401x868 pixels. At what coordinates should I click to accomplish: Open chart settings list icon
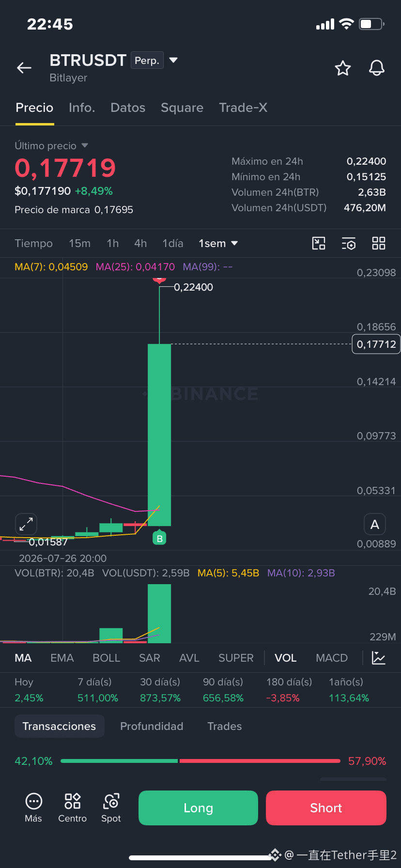tap(349, 243)
